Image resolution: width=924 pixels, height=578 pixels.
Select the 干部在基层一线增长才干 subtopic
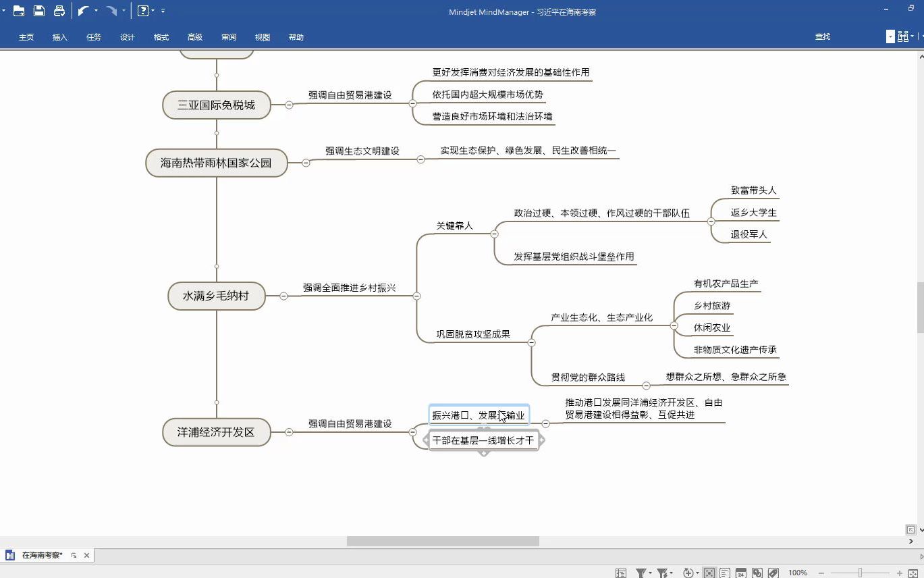[483, 440]
